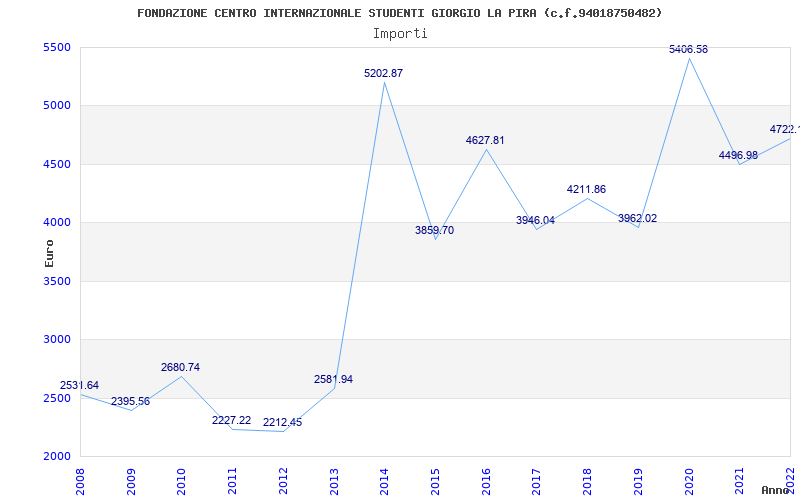The width and height of the screenshot is (800, 500).
Task: Click the data label 2212.45
Action: 283,422
